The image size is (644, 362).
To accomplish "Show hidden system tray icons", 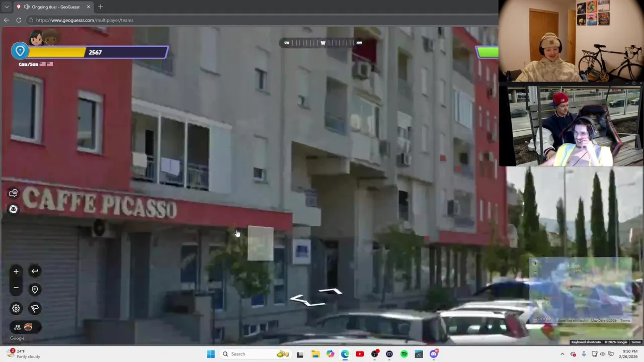I will pyautogui.click(x=562, y=354).
